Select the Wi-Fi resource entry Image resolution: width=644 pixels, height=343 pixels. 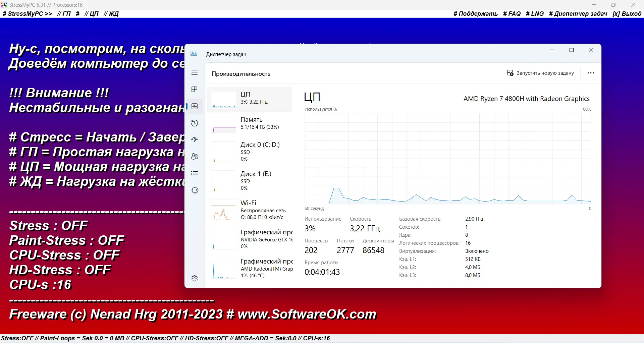coord(250,210)
